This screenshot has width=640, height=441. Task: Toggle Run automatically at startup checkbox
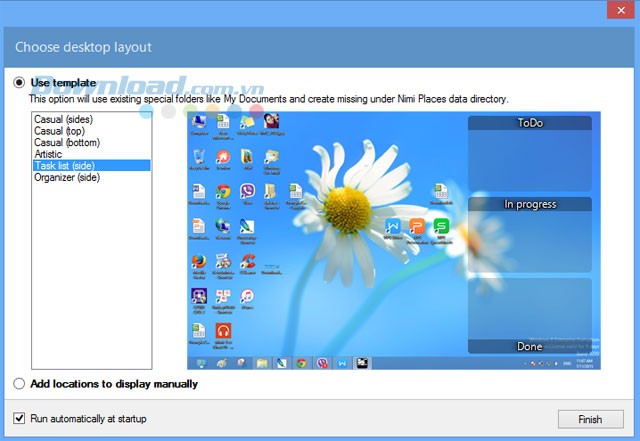point(20,418)
